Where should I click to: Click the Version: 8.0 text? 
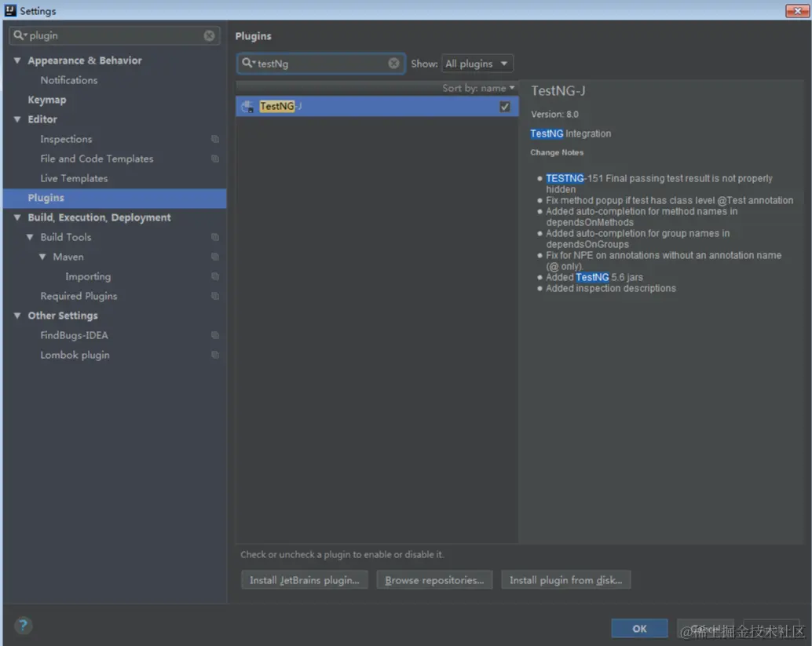tap(554, 115)
